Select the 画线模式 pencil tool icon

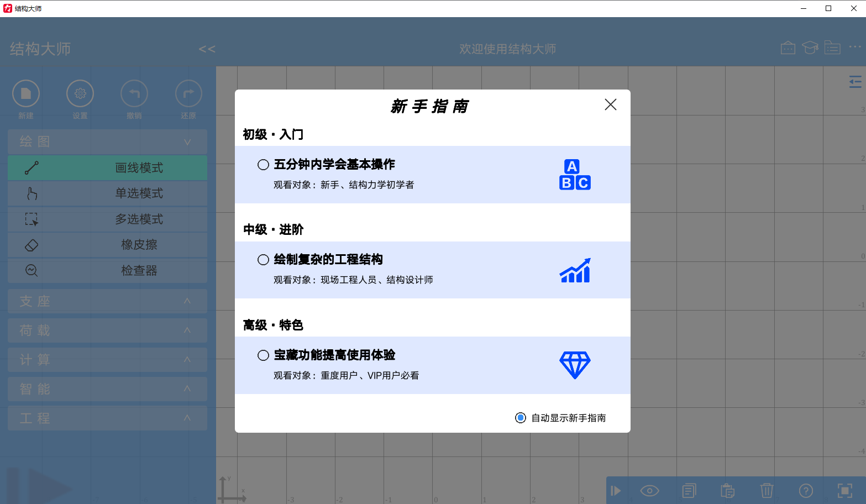(32, 167)
